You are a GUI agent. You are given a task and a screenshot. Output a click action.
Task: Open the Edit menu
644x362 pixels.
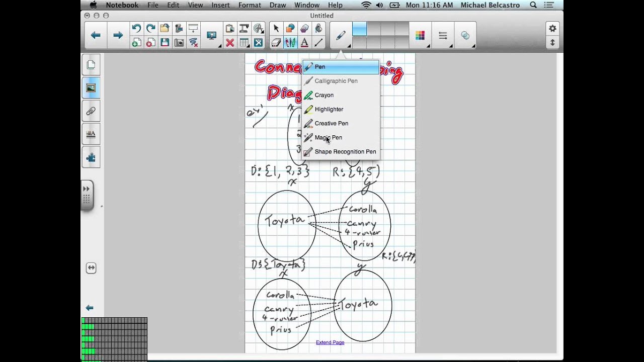(x=173, y=5)
